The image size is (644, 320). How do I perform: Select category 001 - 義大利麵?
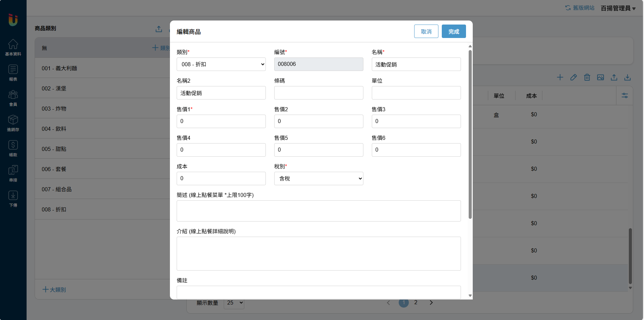[x=59, y=68]
